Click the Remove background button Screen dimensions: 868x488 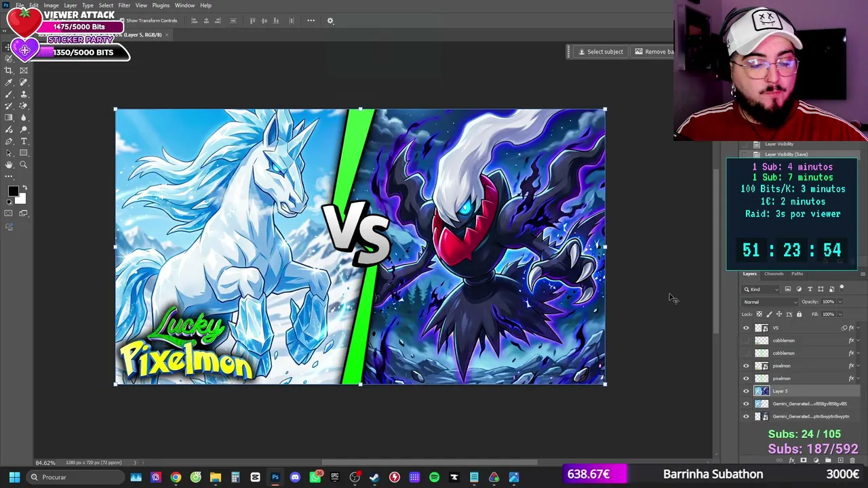pyautogui.click(x=653, y=52)
